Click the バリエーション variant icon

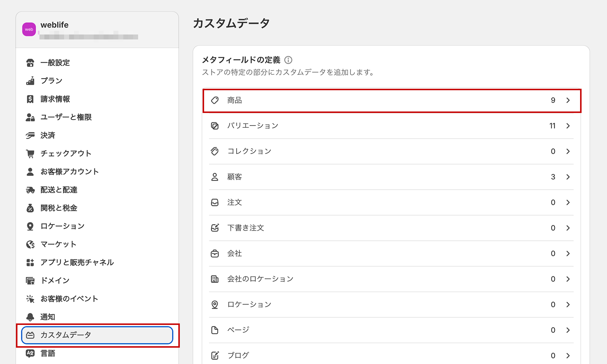coord(215,126)
